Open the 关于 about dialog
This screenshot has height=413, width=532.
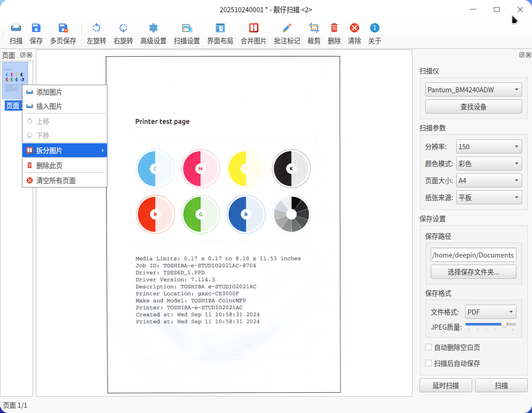(375, 34)
